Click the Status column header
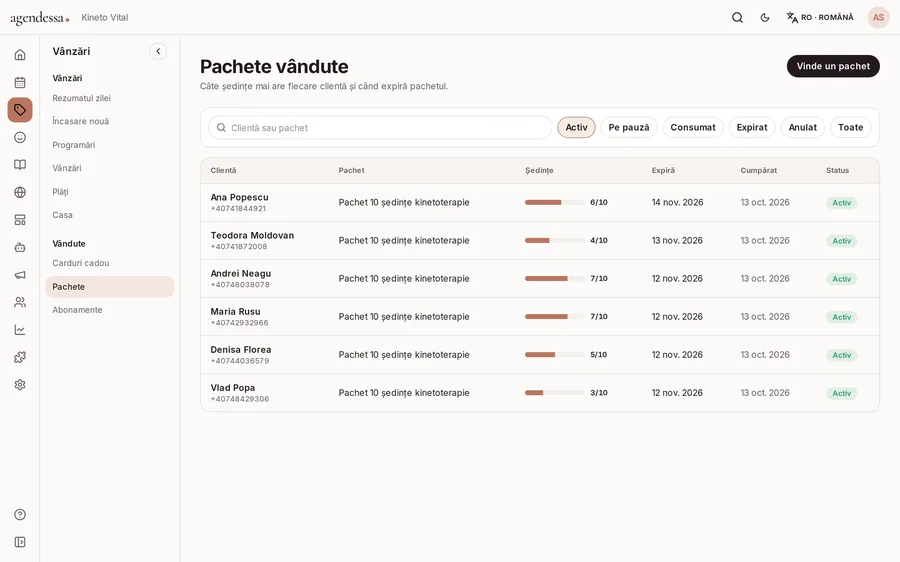Screen dimensions: 900x562 (837, 170)
